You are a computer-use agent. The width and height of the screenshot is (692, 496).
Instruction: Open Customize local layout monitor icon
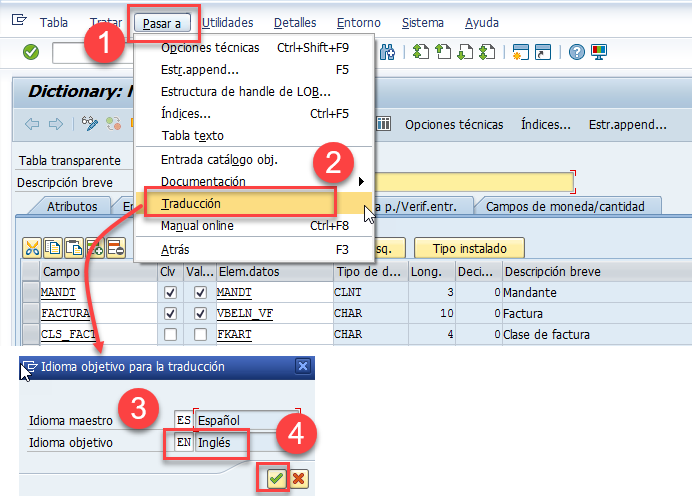click(x=599, y=52)
